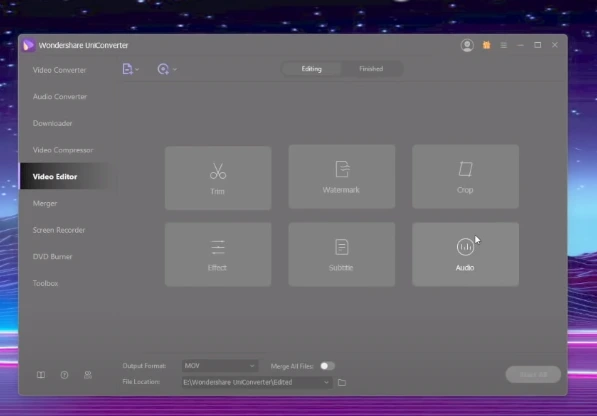597x416 pixels.
Task: Click the help question mark icon
Action: pyautogui.click(x=64, y=375)
